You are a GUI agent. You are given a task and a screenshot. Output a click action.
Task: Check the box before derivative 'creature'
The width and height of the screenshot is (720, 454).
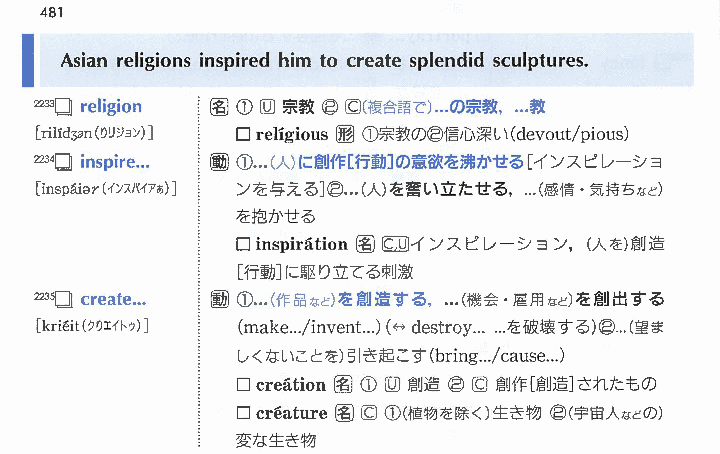tap(242, 413)
